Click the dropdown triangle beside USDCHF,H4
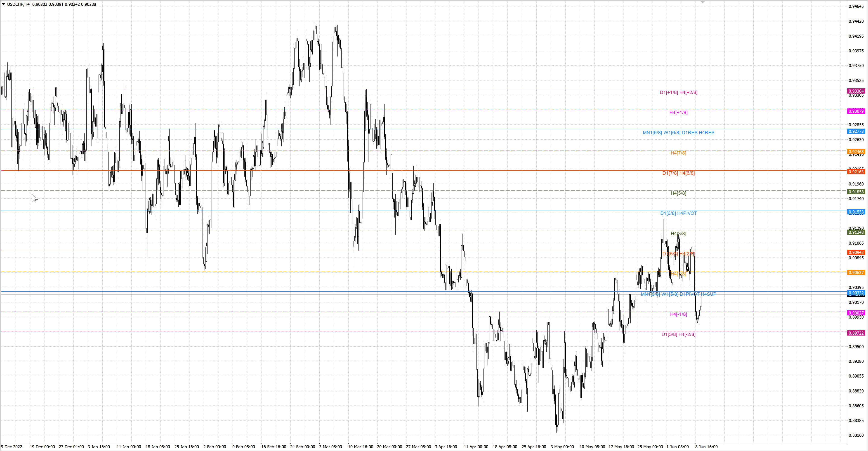Viewport: 868px width, 451px height. tap(3, 4)
